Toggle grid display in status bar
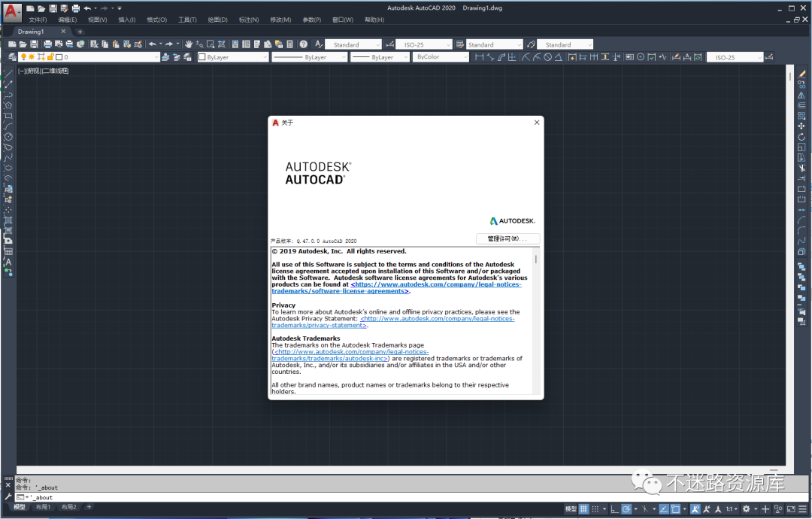Screen dimensions: 812x519 tap(583, 508)
